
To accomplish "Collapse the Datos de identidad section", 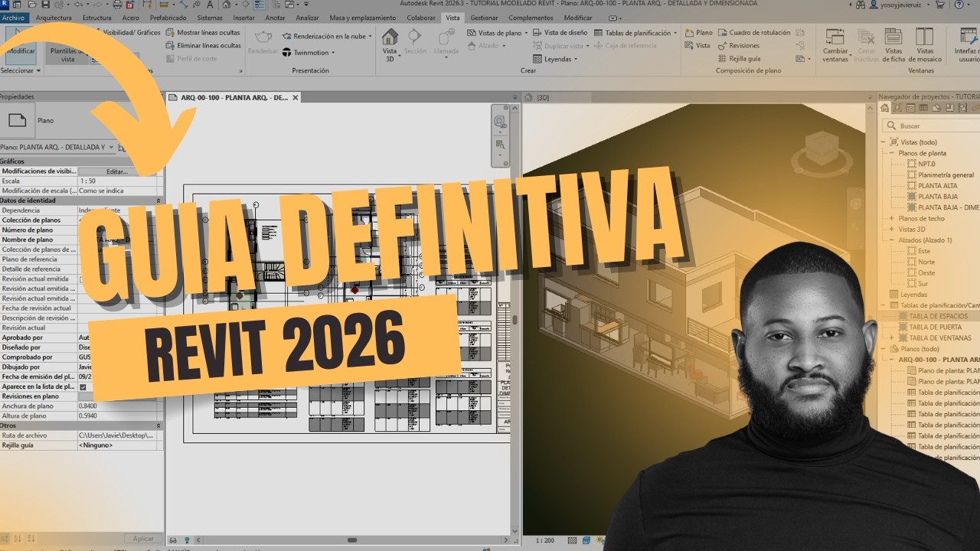I will tap(158, 201).
